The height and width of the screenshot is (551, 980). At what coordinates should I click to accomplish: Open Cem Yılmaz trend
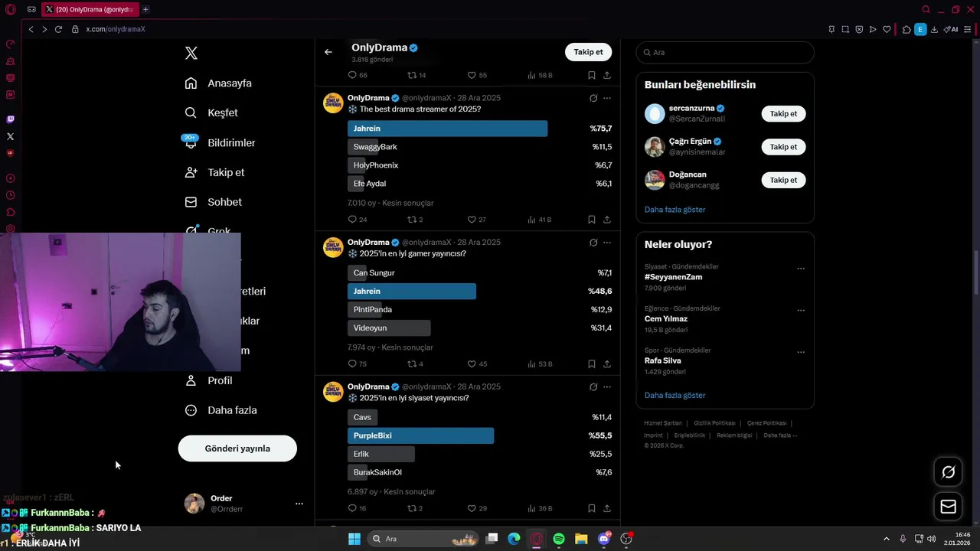[665, 319]
